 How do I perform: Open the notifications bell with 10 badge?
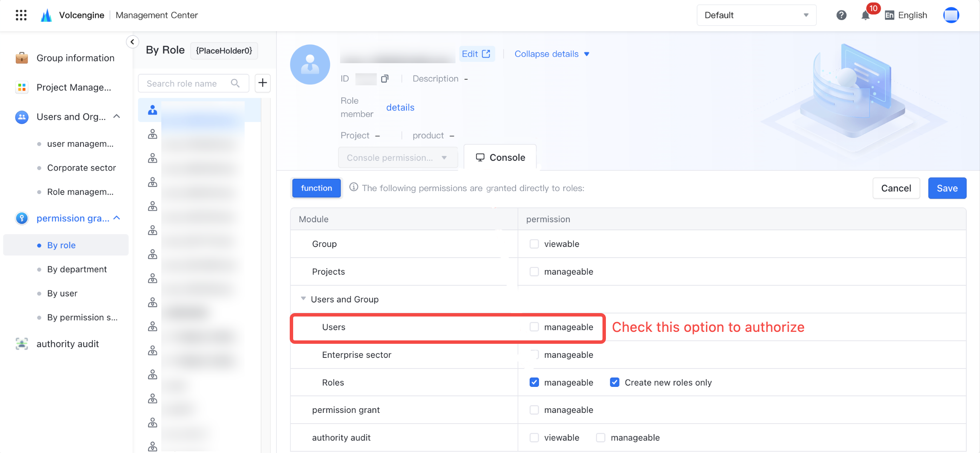click(865, 15)
